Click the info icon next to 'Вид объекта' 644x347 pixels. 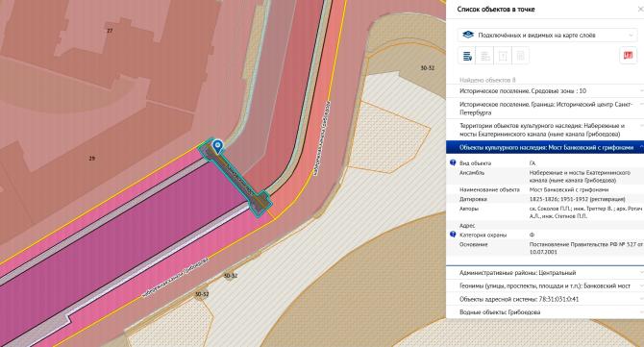click(453, 162)
